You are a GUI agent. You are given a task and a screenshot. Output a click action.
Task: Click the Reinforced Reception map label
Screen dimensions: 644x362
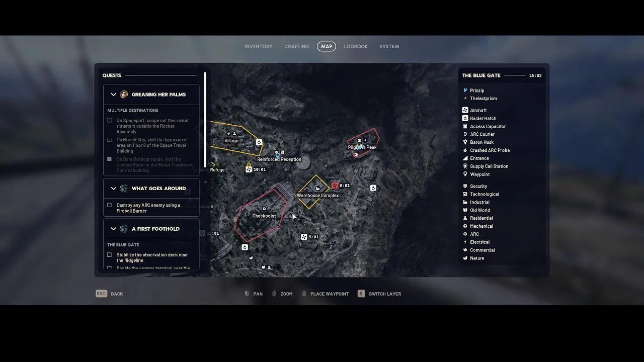[x=279, y=159]
